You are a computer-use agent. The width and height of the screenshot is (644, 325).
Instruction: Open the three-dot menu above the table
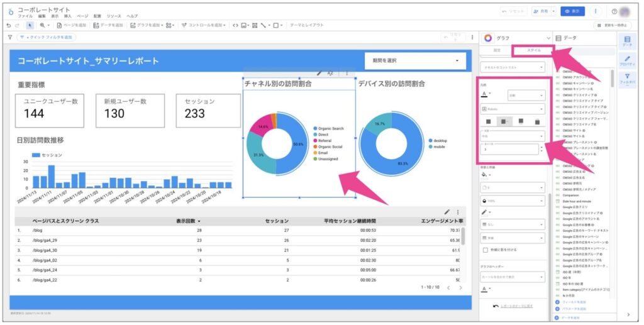(x=458, y=212)
